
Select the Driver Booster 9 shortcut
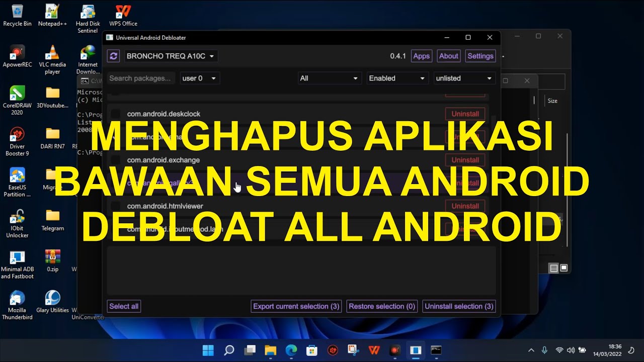tap(17, 142)
